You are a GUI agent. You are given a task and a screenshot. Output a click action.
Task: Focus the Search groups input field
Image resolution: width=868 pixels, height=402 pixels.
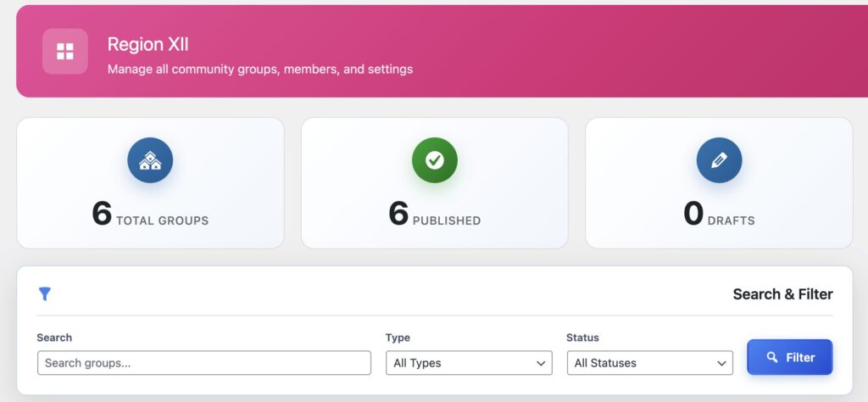coord(203,363)
